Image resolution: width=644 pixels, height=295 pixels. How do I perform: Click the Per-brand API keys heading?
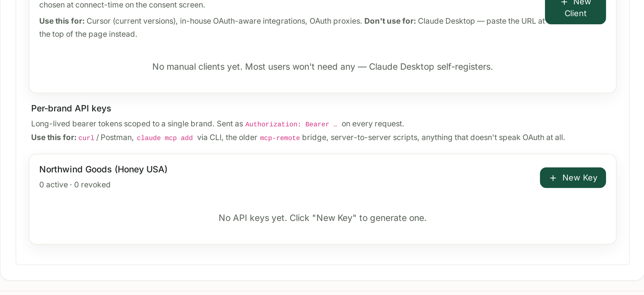point(71,109)
